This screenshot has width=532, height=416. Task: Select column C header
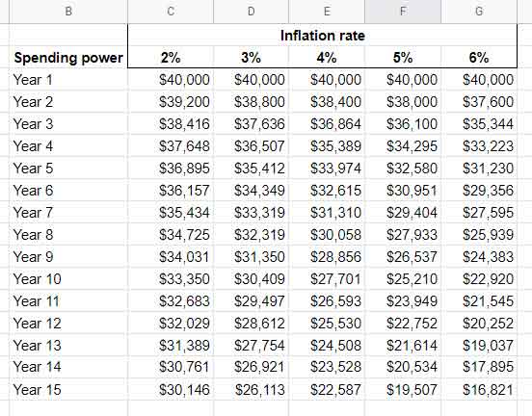(171, 12)
